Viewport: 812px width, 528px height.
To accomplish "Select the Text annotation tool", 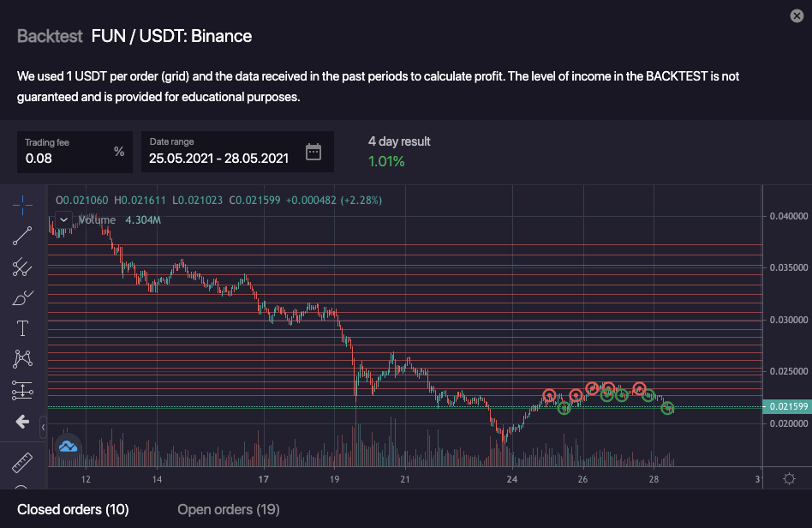I will click(x=22, y=328).
